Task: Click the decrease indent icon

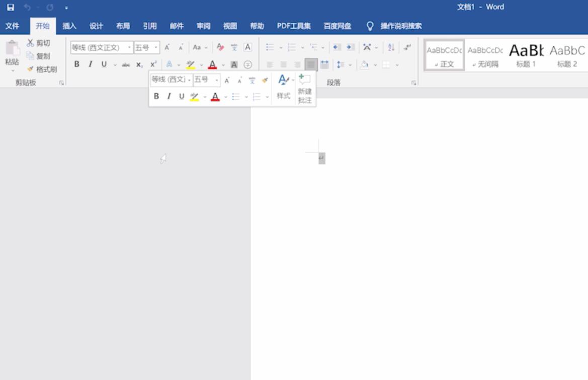Action: tap(337, 47)
